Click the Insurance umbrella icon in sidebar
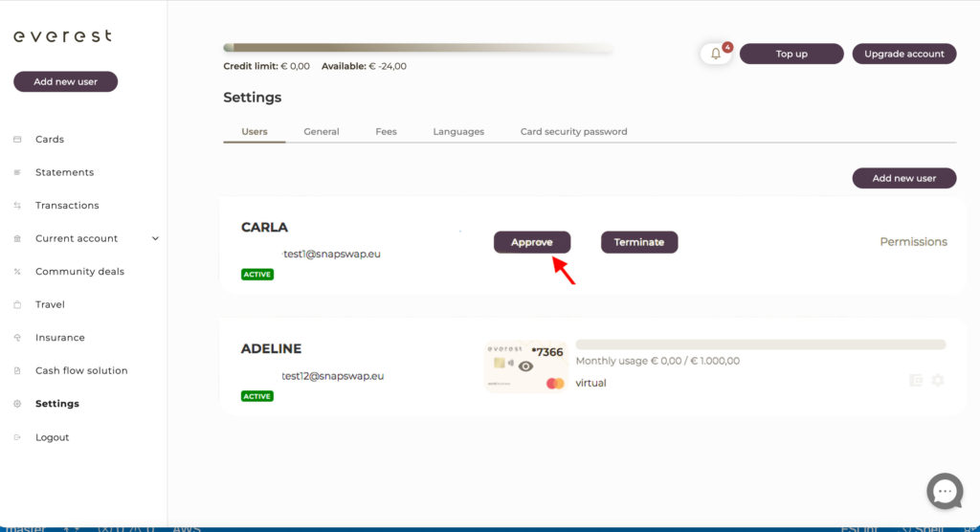This screenshot has width=980, height=532. pyautogui.click(x=17, y=338)
